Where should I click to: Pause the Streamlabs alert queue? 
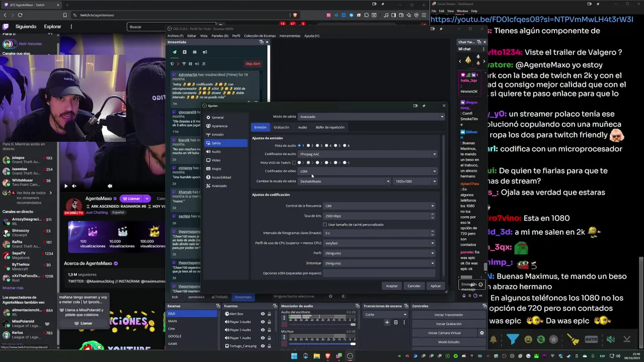(190, 64)
